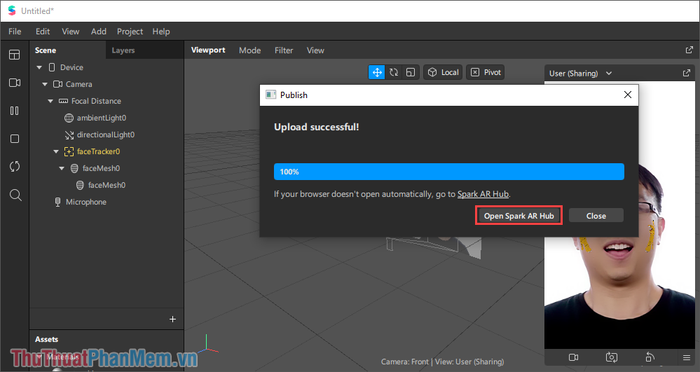Image resolution: width=700 pixels, height=372 pixels.
Task: Select the child faceMesh0 item
Action: (107, 185)
